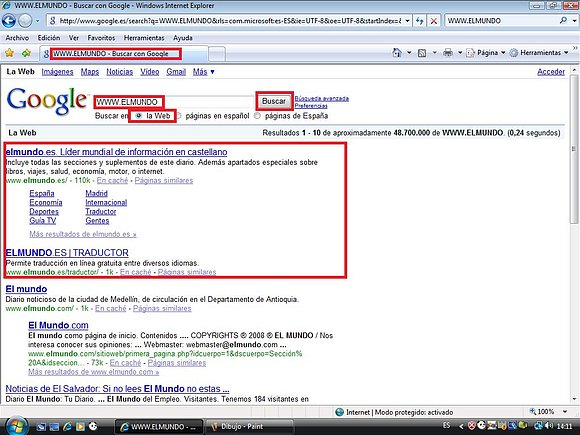Expand Home button dropdown arrow
Image resolution: width=580 pixels, height=435 pixels.
[409, 53]
